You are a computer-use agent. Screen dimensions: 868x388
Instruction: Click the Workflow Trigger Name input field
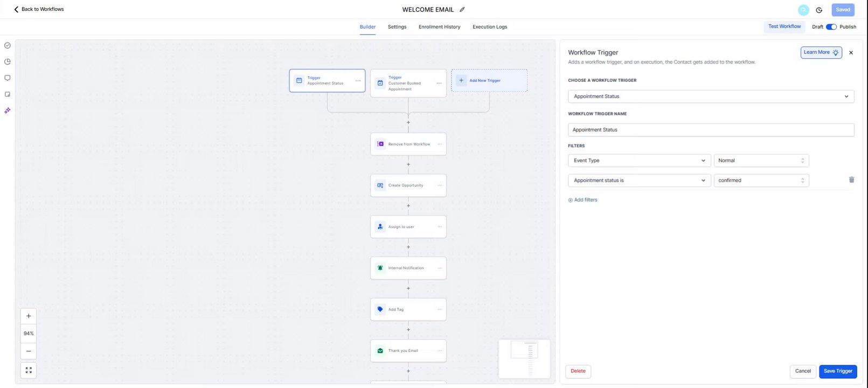pos(711,130)
